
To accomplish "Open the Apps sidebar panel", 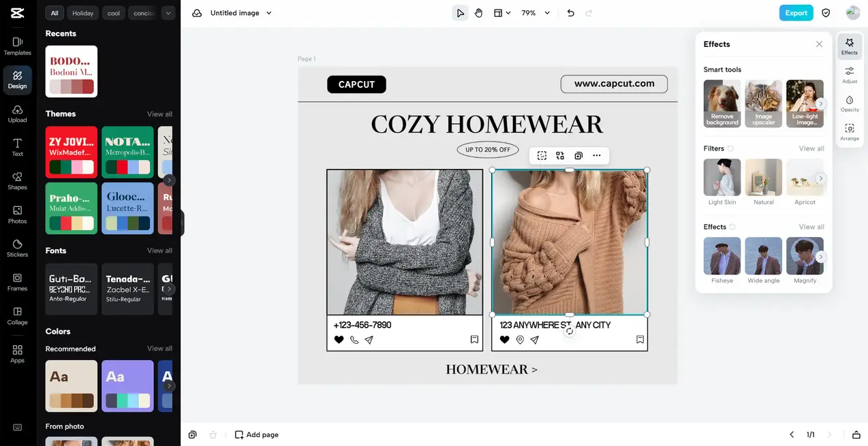I will pyautogui.click(x=17, y=353).
